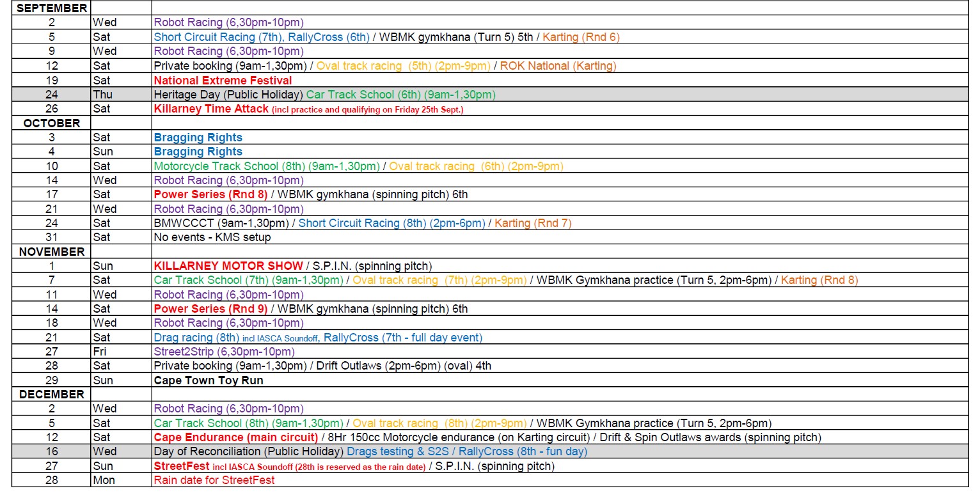
Task: Click the Heritage Day public holiday row
Action: coord(490,95)
